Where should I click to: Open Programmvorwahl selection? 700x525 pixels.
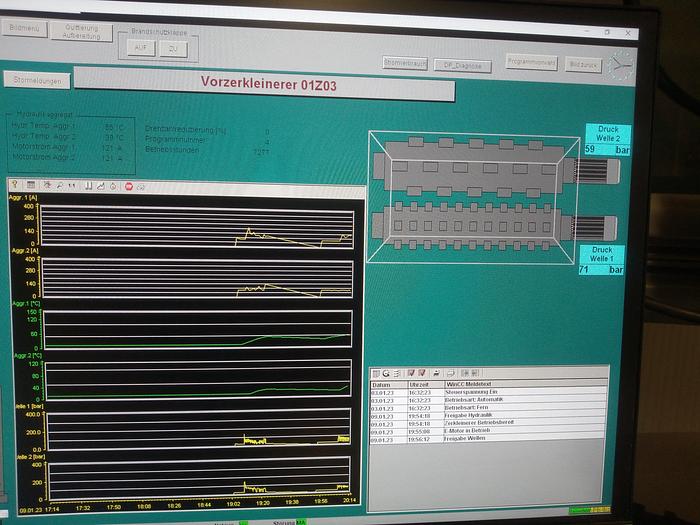pos(530,62)
